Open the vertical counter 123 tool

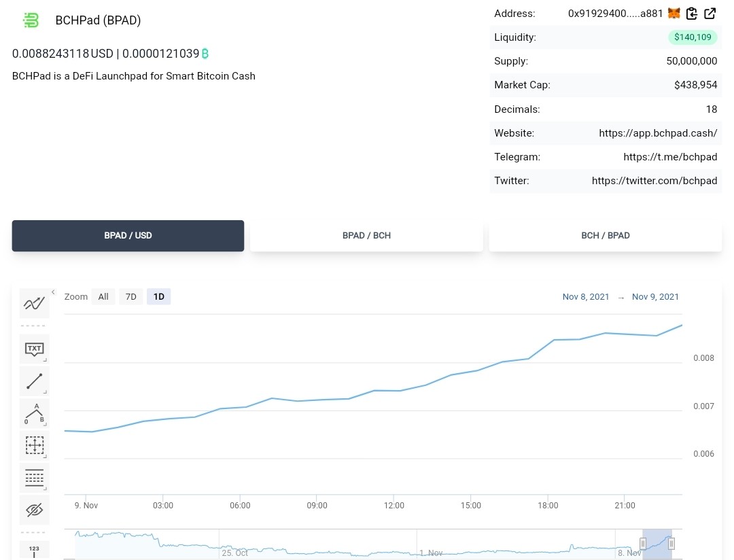pyautogui.click(x=34, y=550)
